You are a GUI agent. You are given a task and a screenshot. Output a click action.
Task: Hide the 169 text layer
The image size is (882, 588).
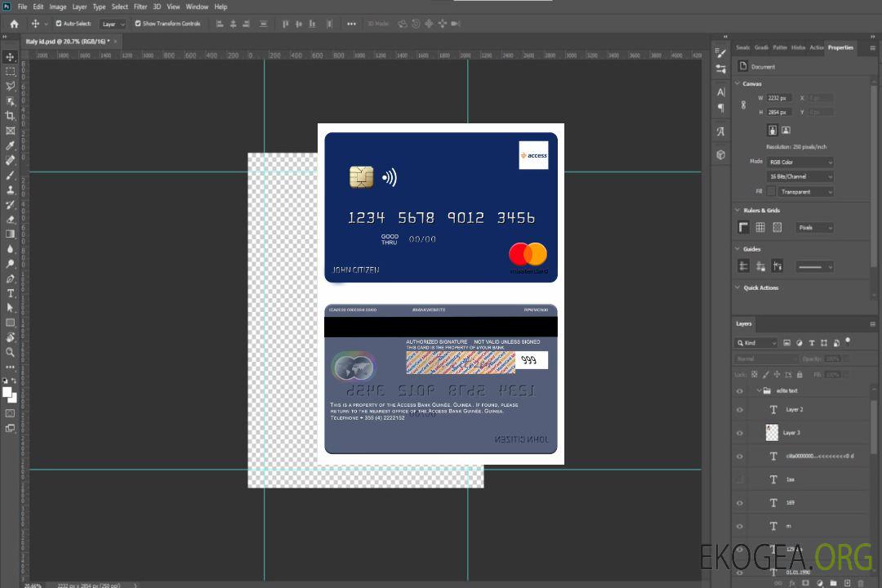(x=740, y=503)
